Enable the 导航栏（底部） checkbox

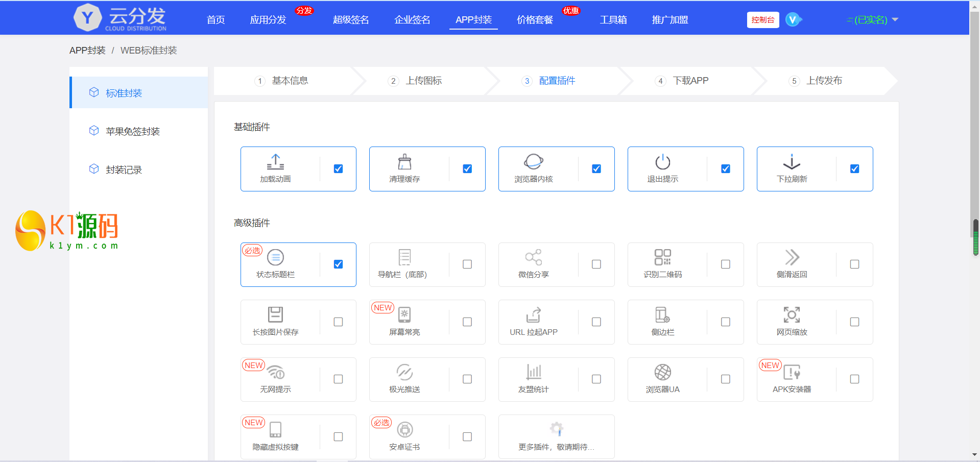pyautogui.click(x=467, y=264)
